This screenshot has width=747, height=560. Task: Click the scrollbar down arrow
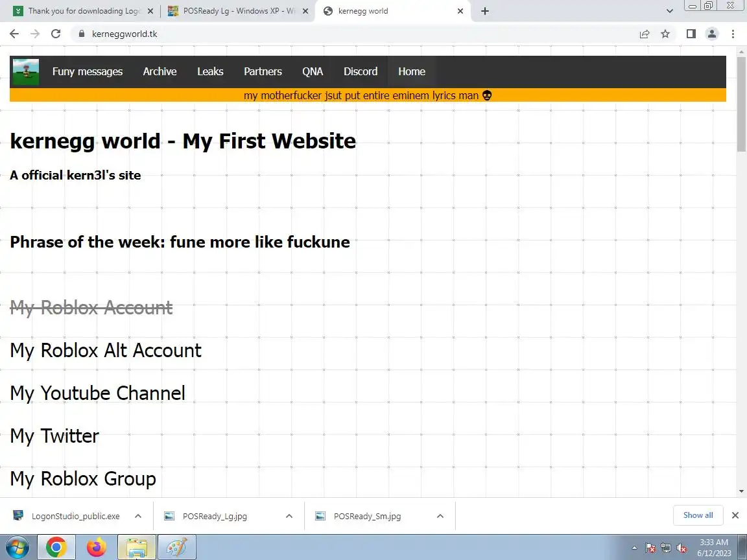741,491
